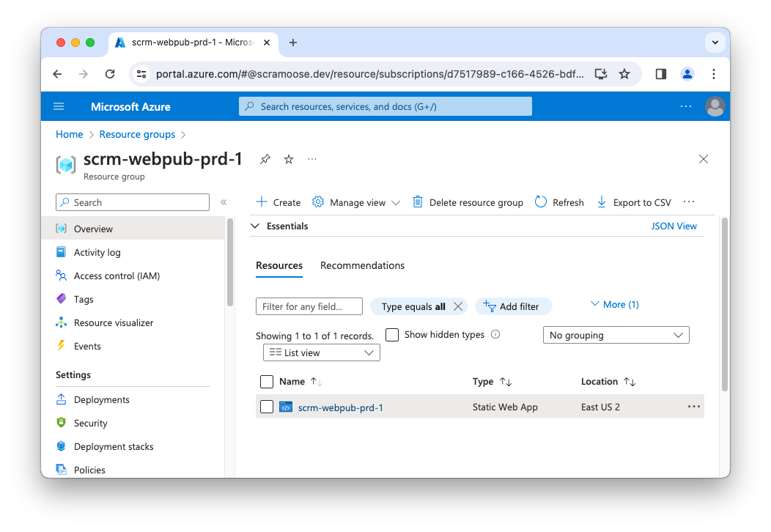
Task: Open Azure header ellipsis menu
Action: point(686,106)
